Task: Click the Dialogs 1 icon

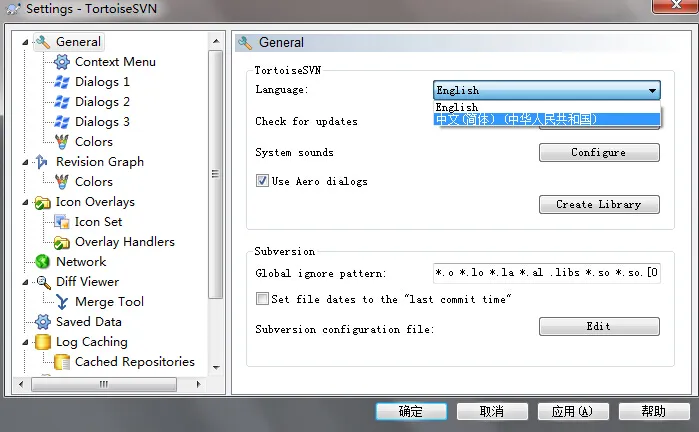Action: 62,82
